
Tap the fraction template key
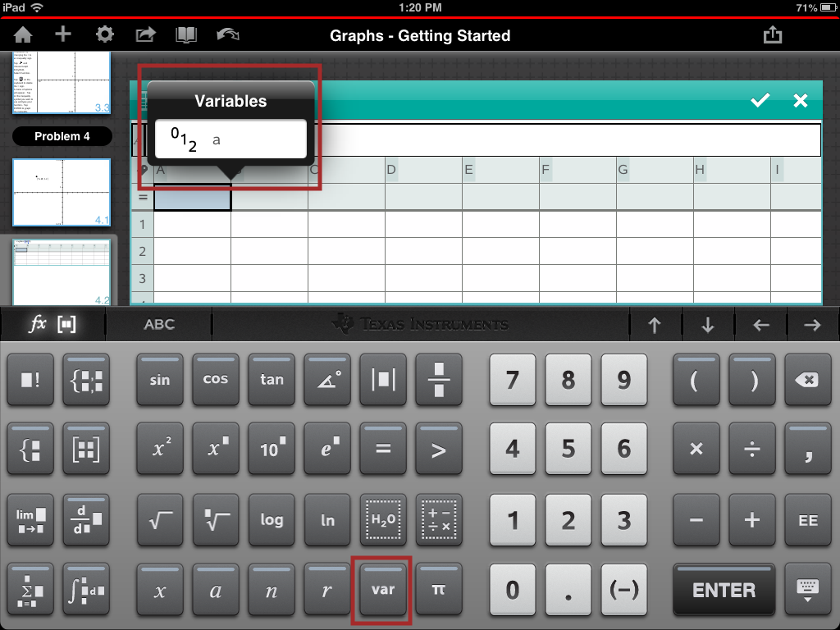(x=439, y=379)
